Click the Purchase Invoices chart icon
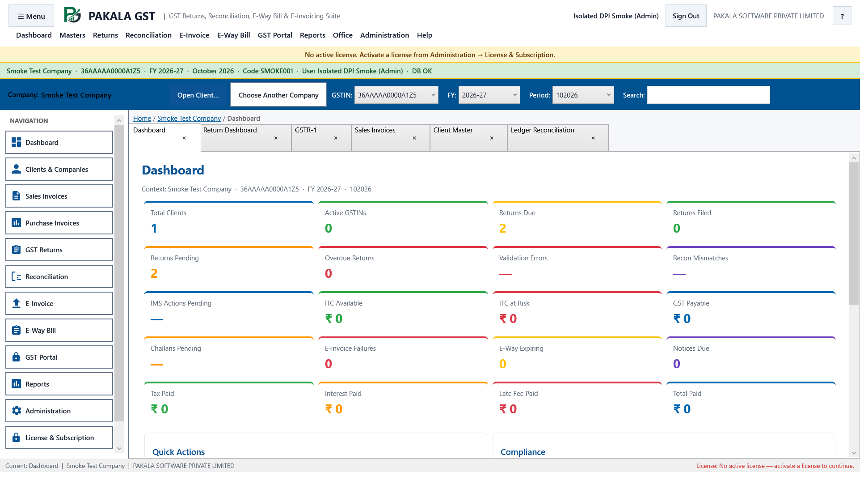Screen dimensions: 868x493 pyautogui.click(x=16, y=223)
